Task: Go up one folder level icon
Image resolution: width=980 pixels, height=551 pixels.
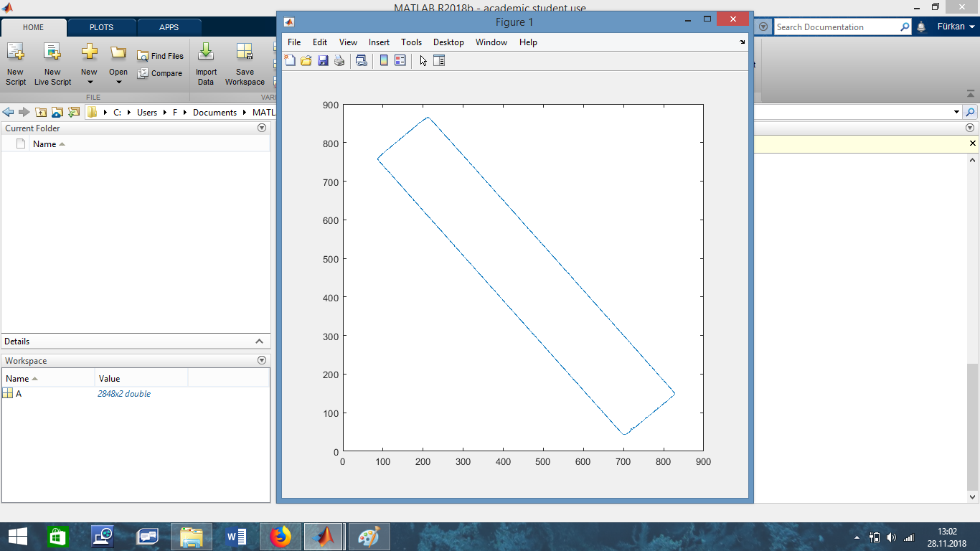Action: click(41, 113)
